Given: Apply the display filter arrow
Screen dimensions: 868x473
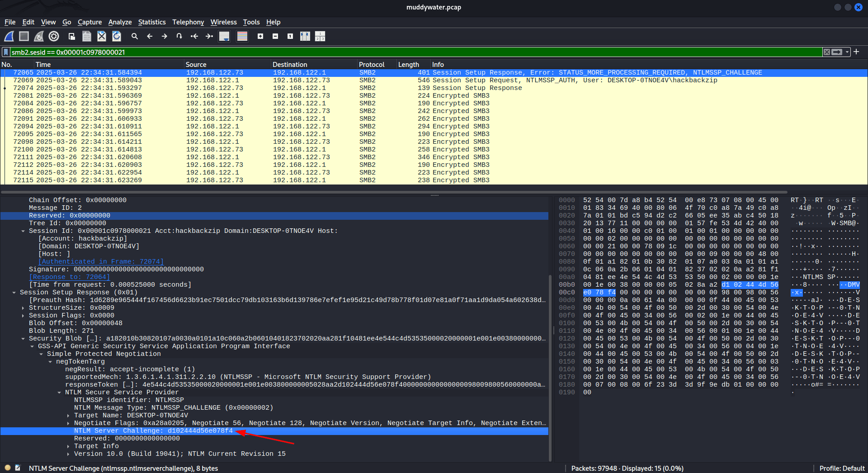Looking at the screenshot, I should point(837,52).
